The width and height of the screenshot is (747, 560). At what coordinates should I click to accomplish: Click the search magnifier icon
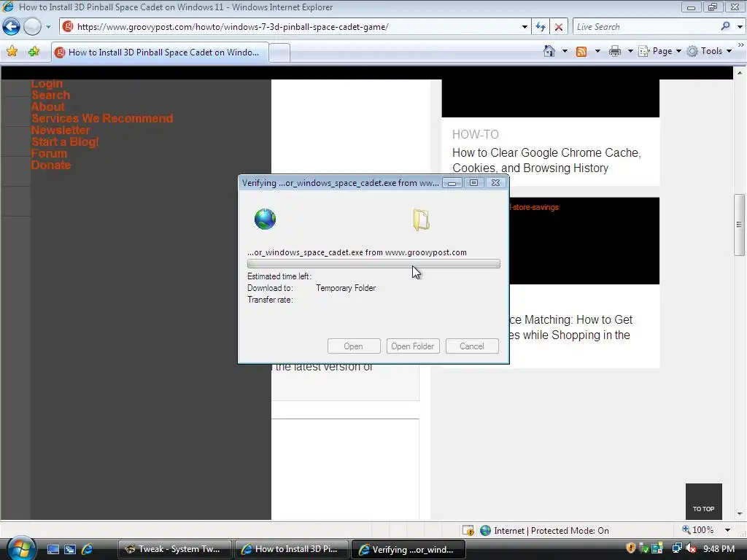726,27
